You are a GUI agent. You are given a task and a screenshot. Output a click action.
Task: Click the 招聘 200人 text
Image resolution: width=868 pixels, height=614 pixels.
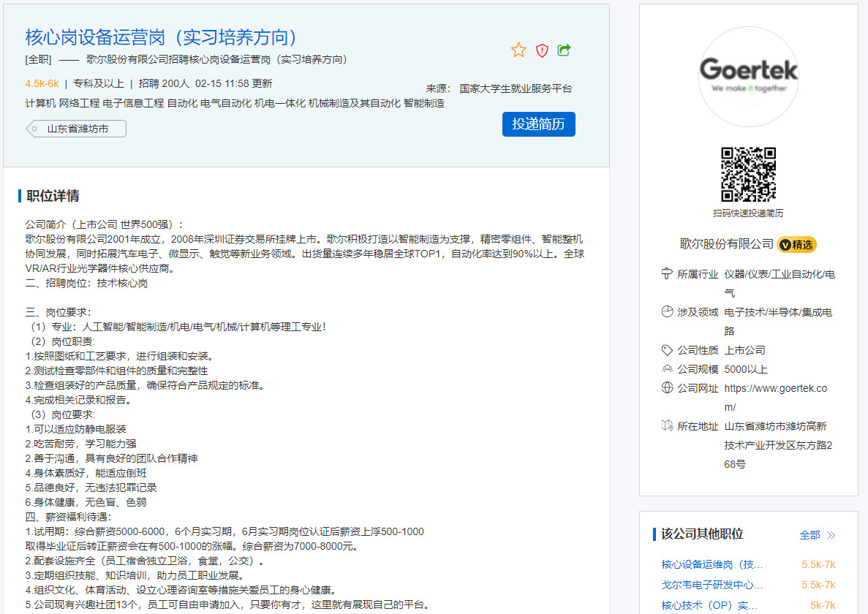click(164, 83)
